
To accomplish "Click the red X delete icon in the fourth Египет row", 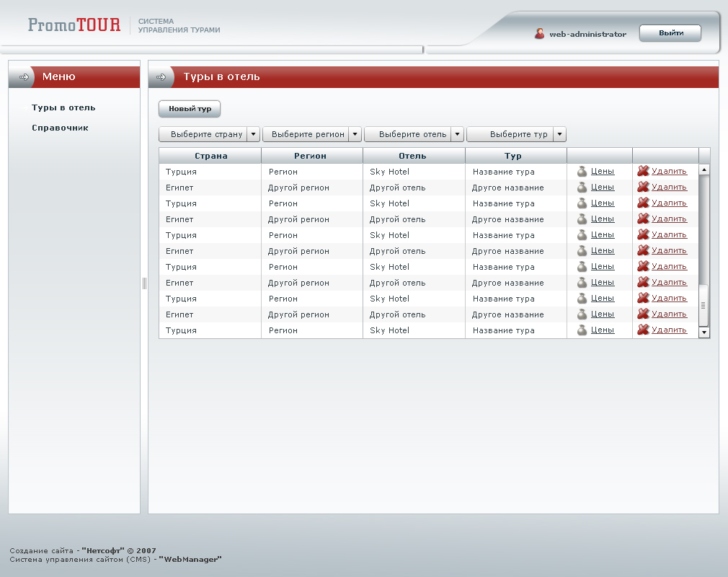I will pyautogui.click(x=643, y=282).
